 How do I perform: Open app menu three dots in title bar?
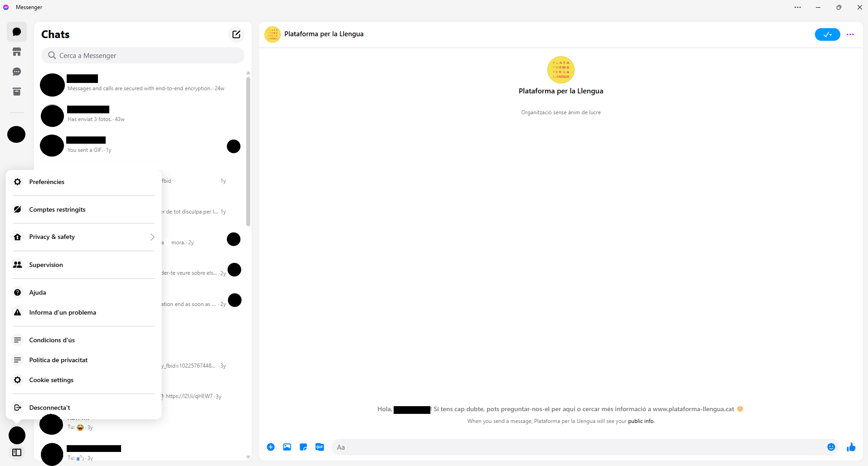pyautogui.click(x=798, y=7)
